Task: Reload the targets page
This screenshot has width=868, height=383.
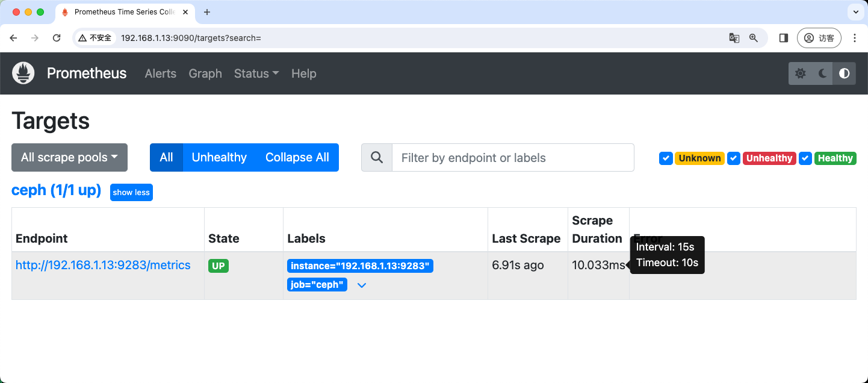Action: pyautogui.click(x=57, y=38)
